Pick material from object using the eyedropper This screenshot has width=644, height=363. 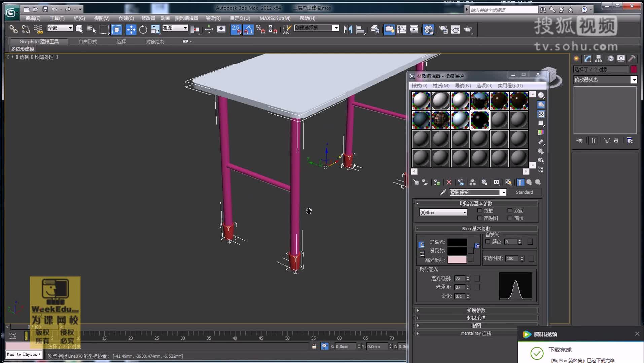443,192
